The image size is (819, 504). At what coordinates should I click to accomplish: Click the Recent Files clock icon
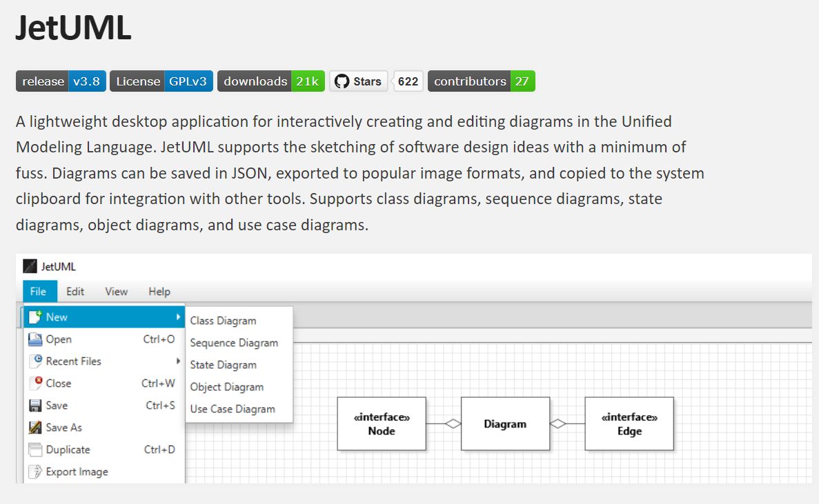click(35, 361)
